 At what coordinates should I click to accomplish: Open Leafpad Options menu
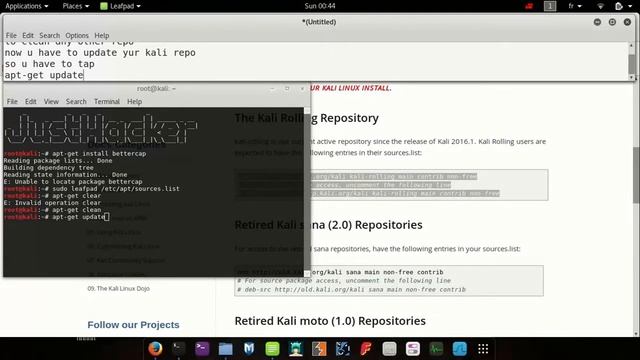77,36
